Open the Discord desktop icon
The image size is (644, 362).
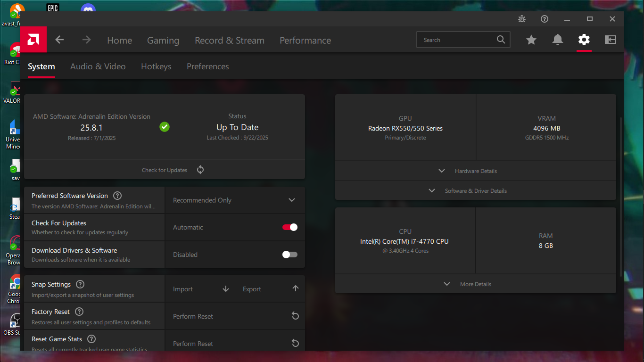tap(88, 8)
